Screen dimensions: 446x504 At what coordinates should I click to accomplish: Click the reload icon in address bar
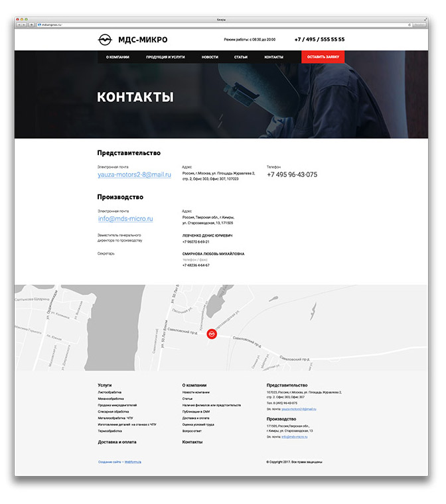[x=409, y=25]
